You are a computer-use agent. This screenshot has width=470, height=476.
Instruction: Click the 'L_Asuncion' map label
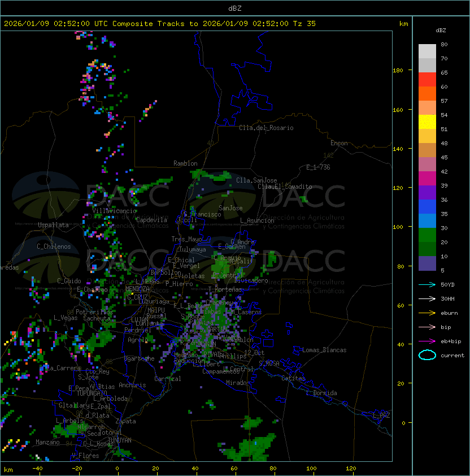257,220
